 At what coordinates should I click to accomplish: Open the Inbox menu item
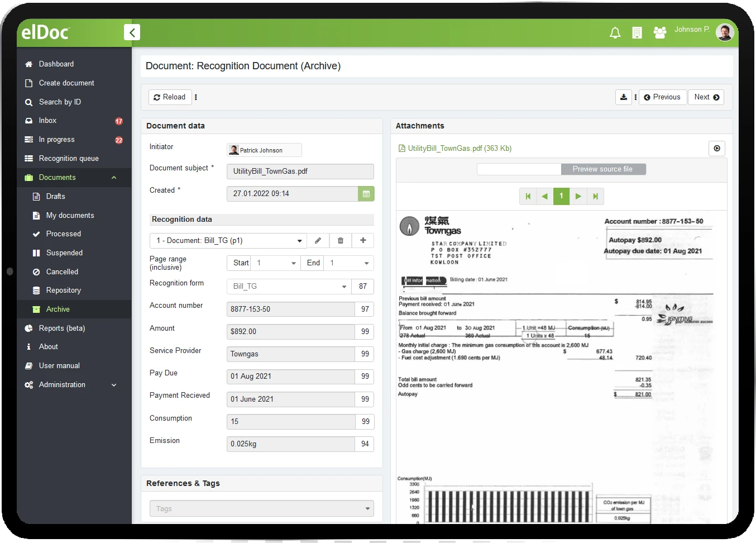(x=48, y=121)
